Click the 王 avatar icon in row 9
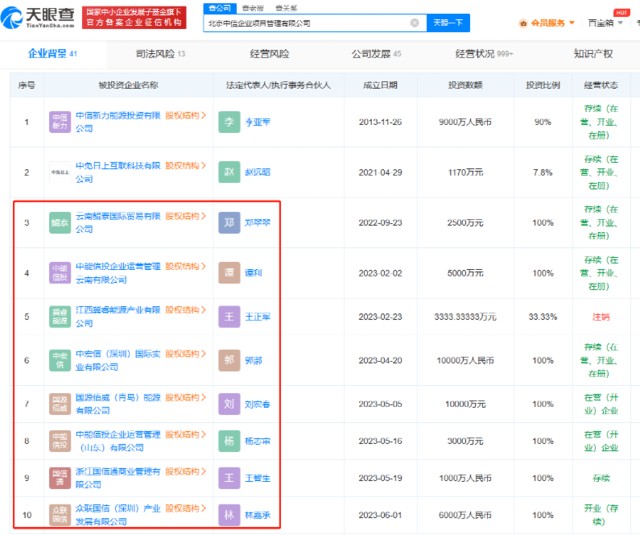The image size is (640, 535). [229, 478]
